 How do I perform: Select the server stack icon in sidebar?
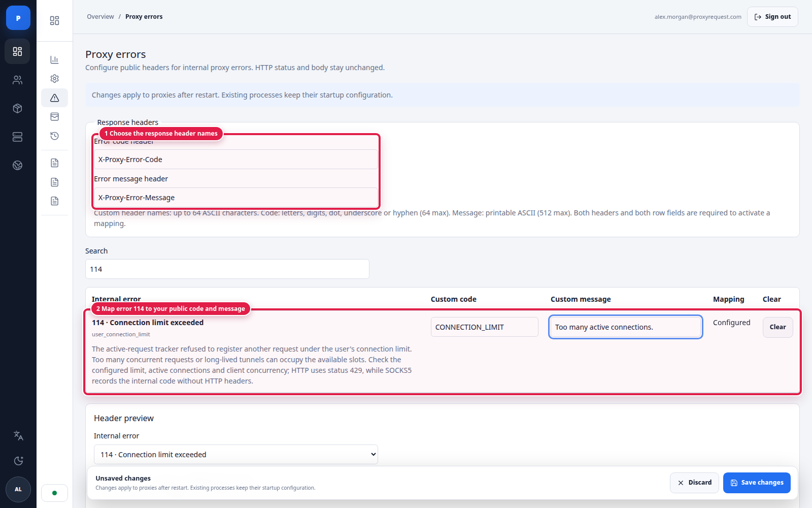coord(18,137)
